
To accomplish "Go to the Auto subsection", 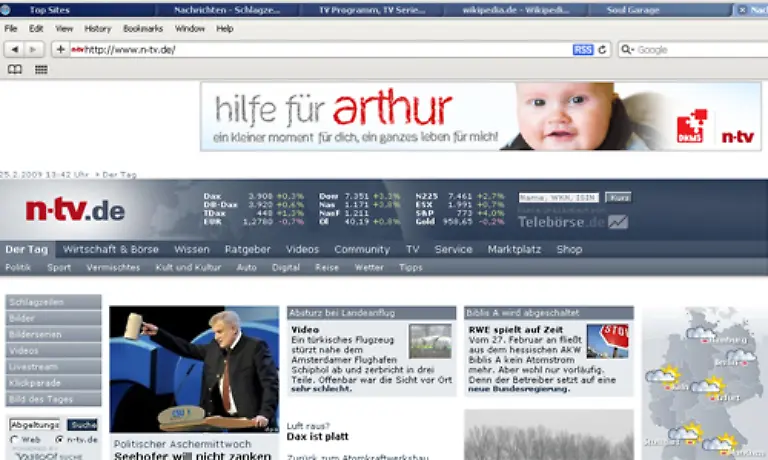I will click(246, 267).
